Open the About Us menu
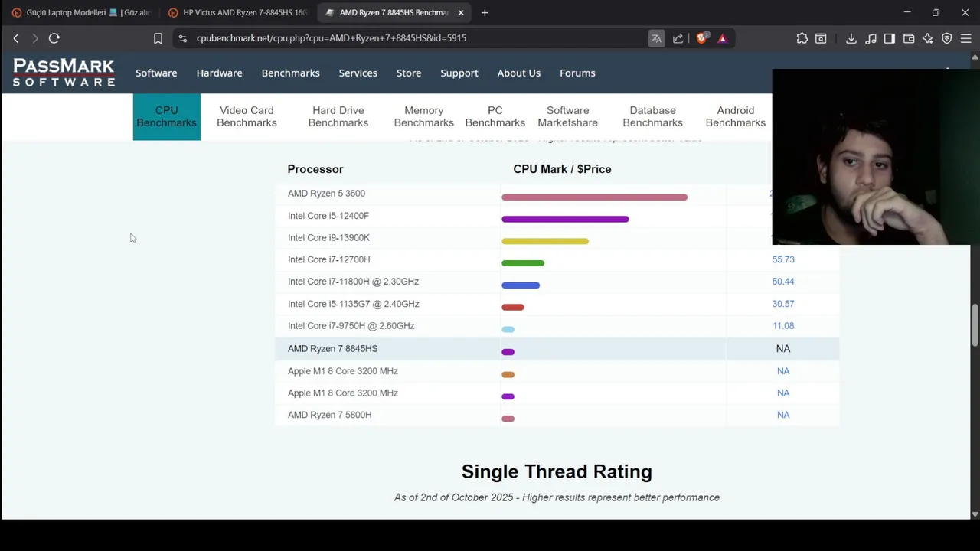980x551 pixels. pos(518,73)
